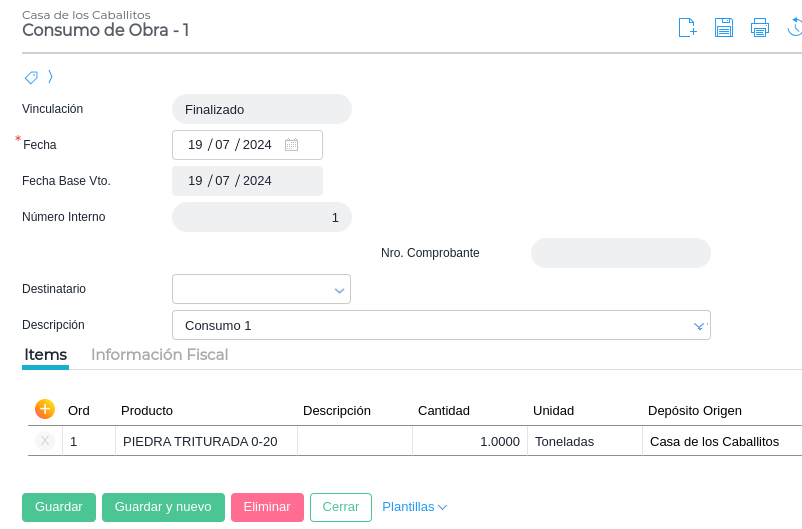Click the Nro. Comprobante field

click(620, 253)
